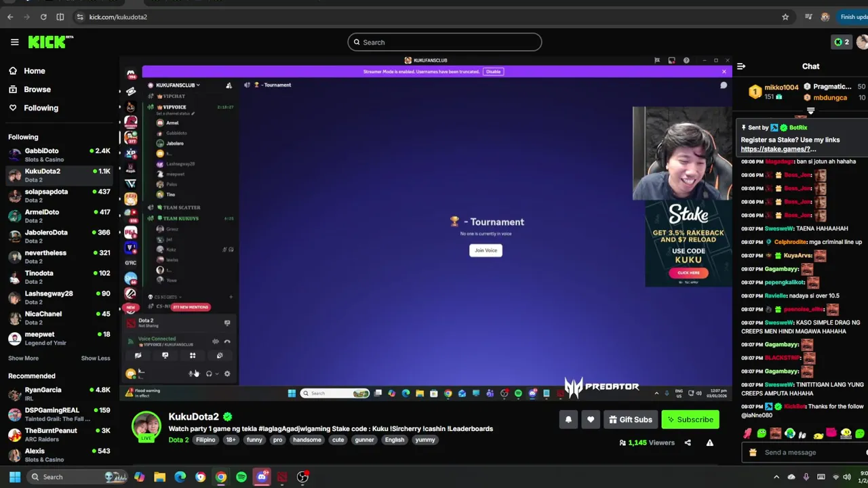Viewport: 868px width, 488px height.
Task: Open gift icon in chat input
Action: click(753, 452)
